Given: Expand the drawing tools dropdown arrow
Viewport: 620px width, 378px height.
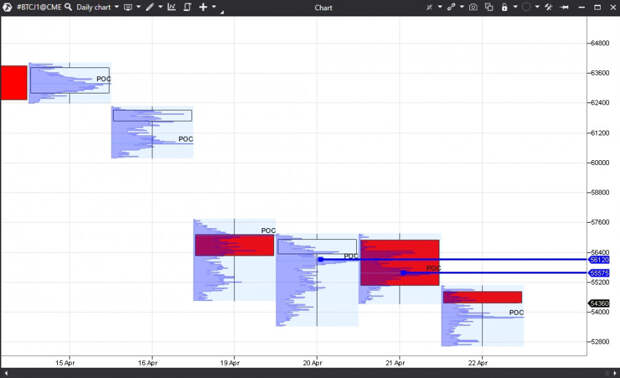Looking at the screenshot, I should pyautogui.click(x=160, y=7).
